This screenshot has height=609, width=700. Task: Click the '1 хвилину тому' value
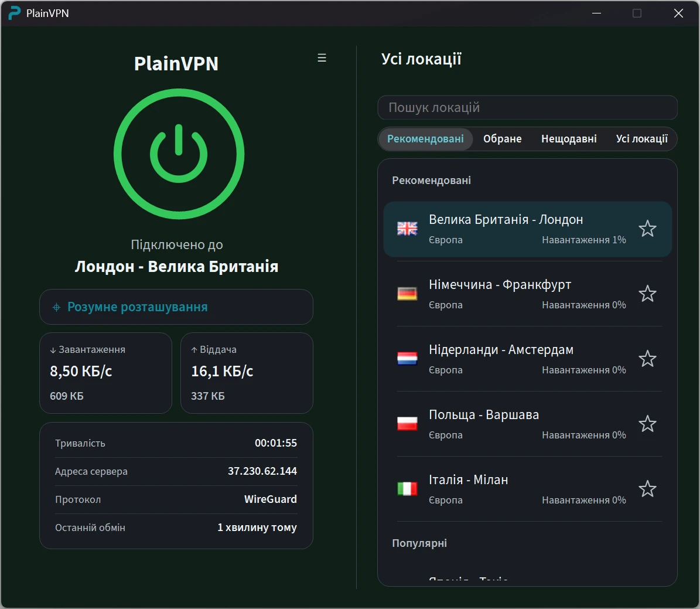click(257, 528)
